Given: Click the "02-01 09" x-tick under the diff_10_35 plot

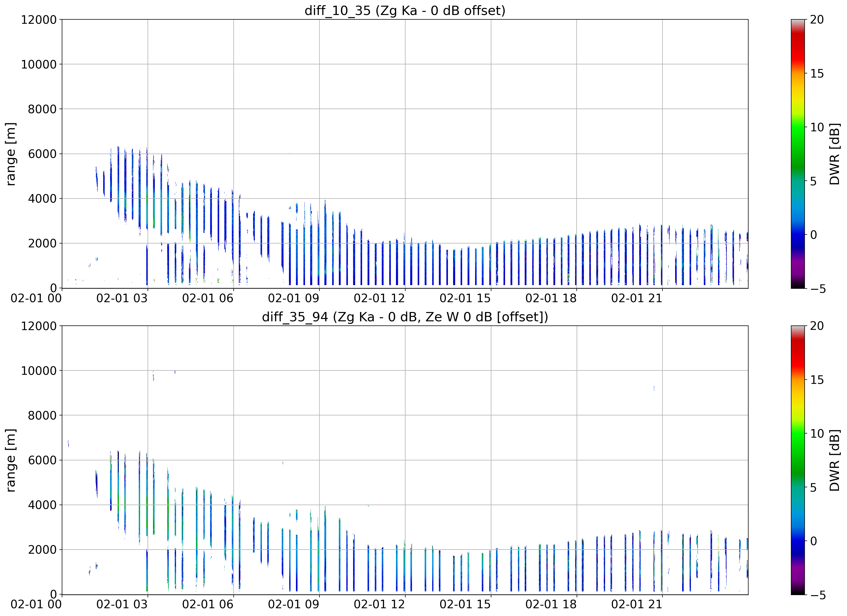Looking at the screenshot, I should point(294,298).
